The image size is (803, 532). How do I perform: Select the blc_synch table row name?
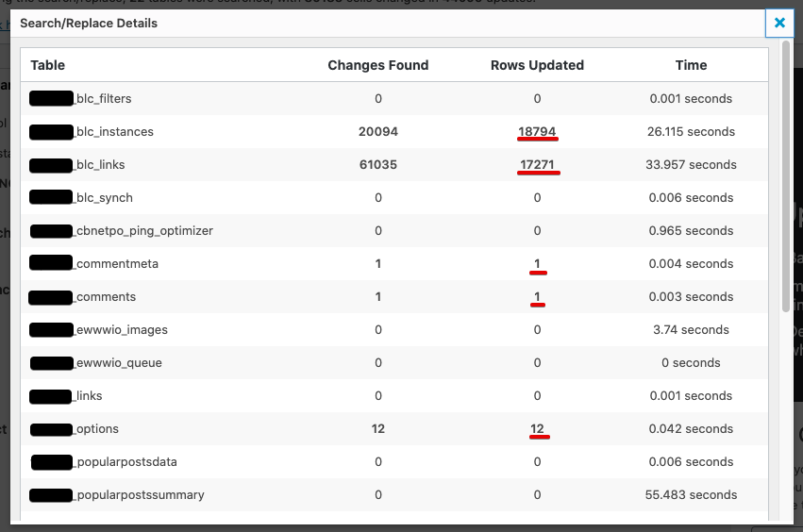pyautogui.click(x=103, y=198)
